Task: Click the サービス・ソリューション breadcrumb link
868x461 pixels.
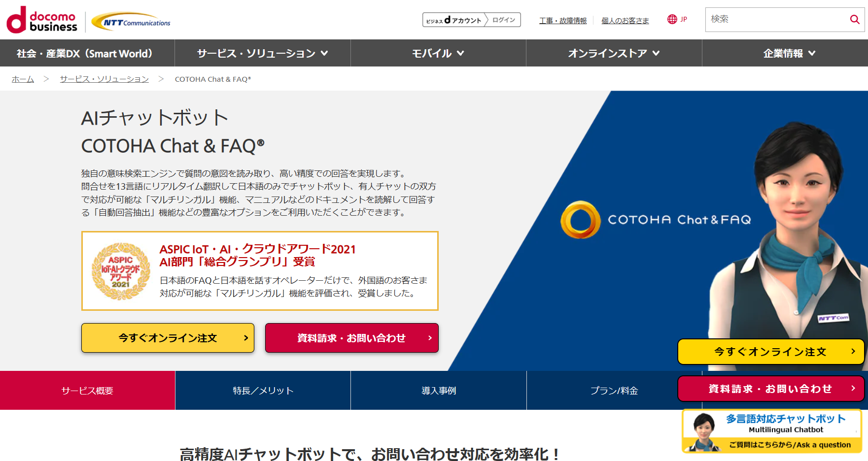Action: [x=104, y=79]
